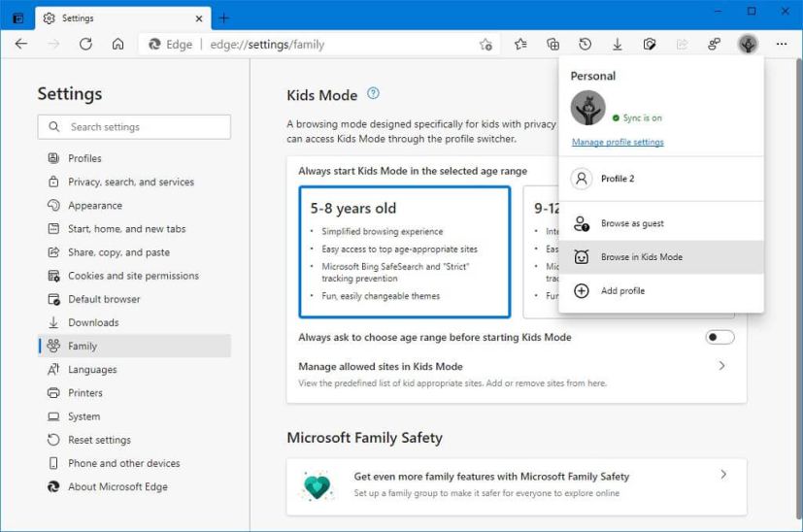Click the Sync is on status
The width and height of the screenshot is (803, 532).
[637, 117]
